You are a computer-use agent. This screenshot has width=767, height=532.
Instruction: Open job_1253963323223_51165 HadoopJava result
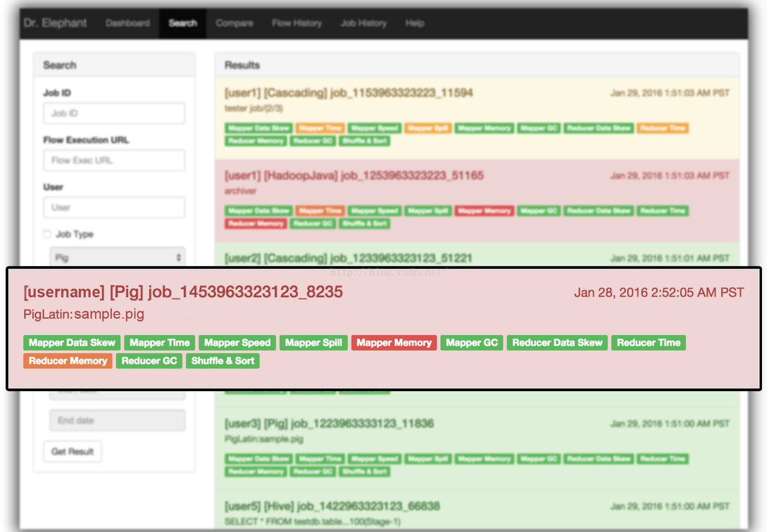click(354, 176)
